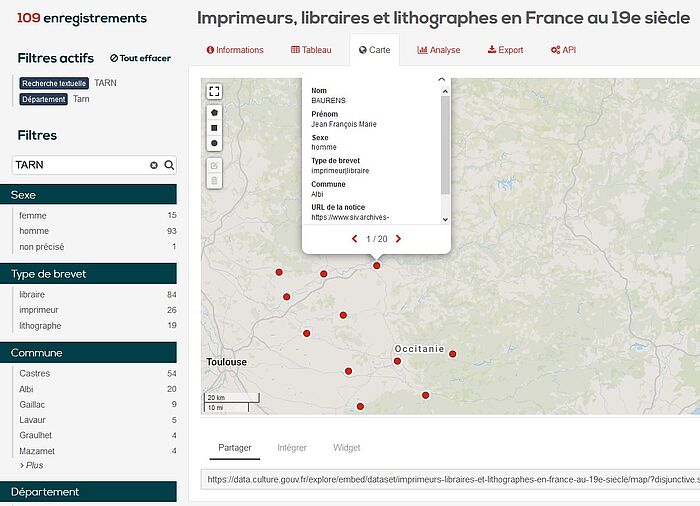Clear the TARN search text
This screenshot has width=700, height=506.
pos(154,165)
